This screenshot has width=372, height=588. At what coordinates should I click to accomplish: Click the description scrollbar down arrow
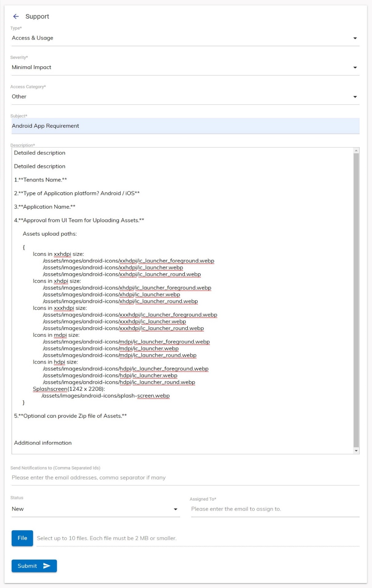pos(356,451)
